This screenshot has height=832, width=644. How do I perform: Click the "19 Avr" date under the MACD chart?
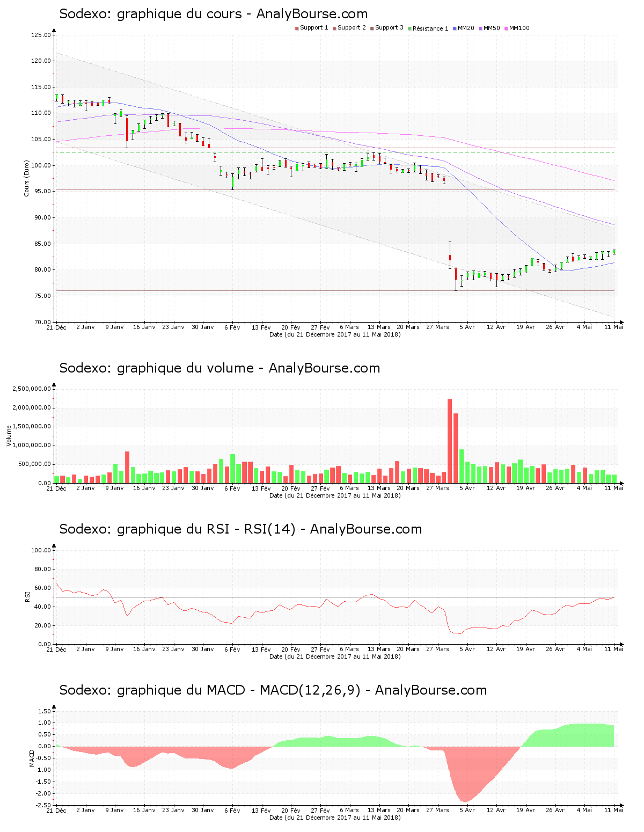pyautogui.click(x=526, y=810)
